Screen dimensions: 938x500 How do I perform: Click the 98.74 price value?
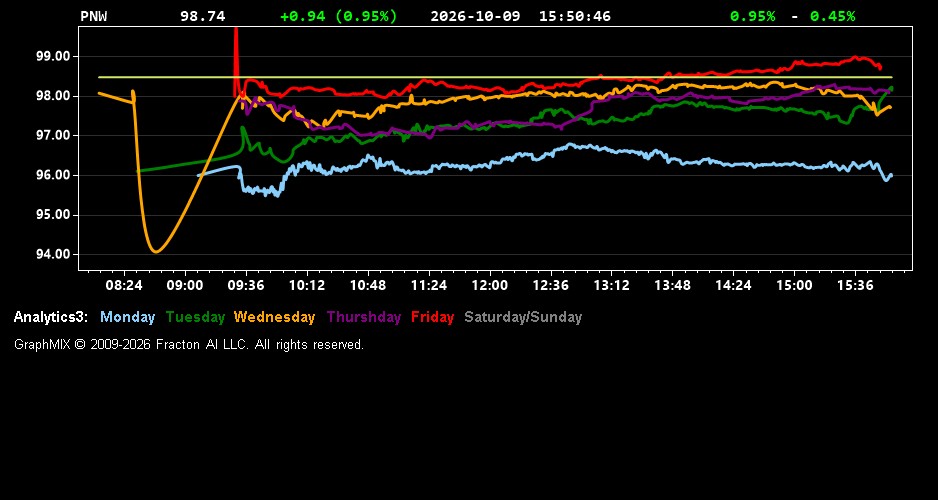[x=203, y=16]
